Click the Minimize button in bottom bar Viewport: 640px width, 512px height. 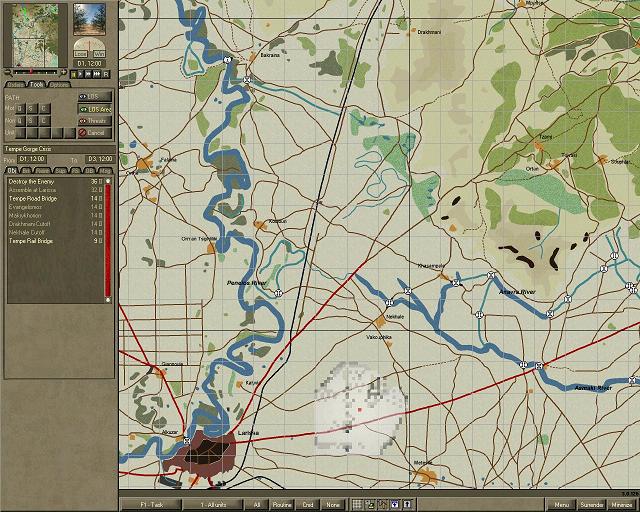[x=622, y=505]
